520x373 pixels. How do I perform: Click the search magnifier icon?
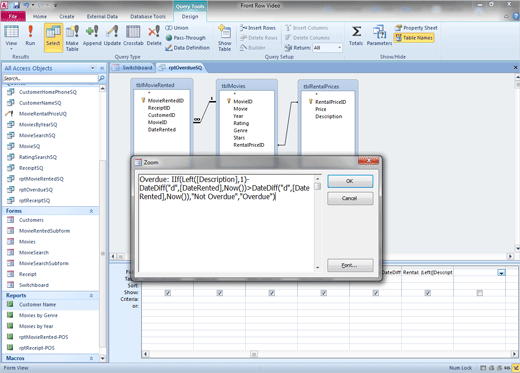tap(102, 78)
